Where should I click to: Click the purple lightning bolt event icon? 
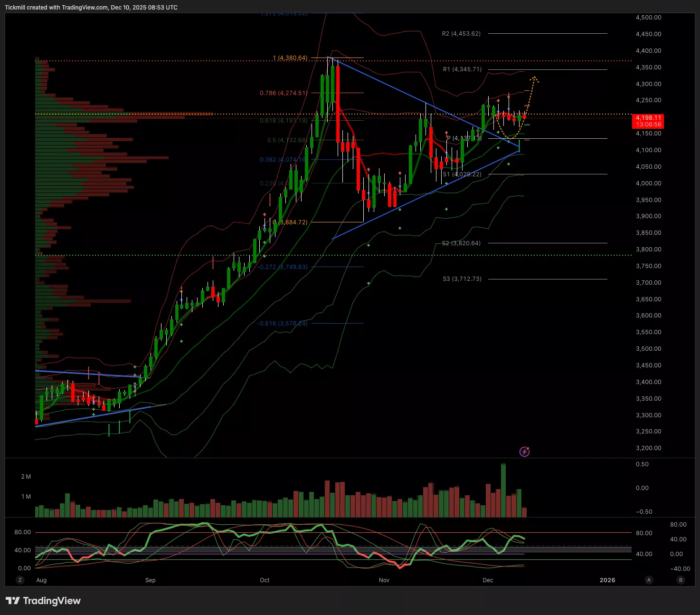click(x=524, y=452)
